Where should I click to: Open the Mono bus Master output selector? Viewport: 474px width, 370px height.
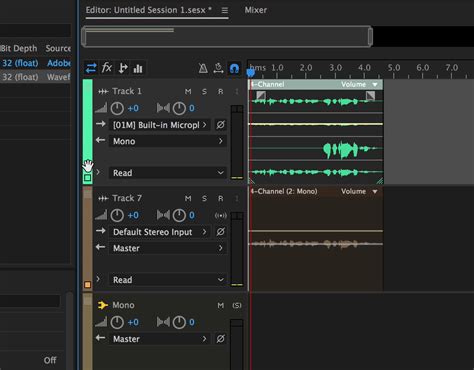[x=159, y=339]
